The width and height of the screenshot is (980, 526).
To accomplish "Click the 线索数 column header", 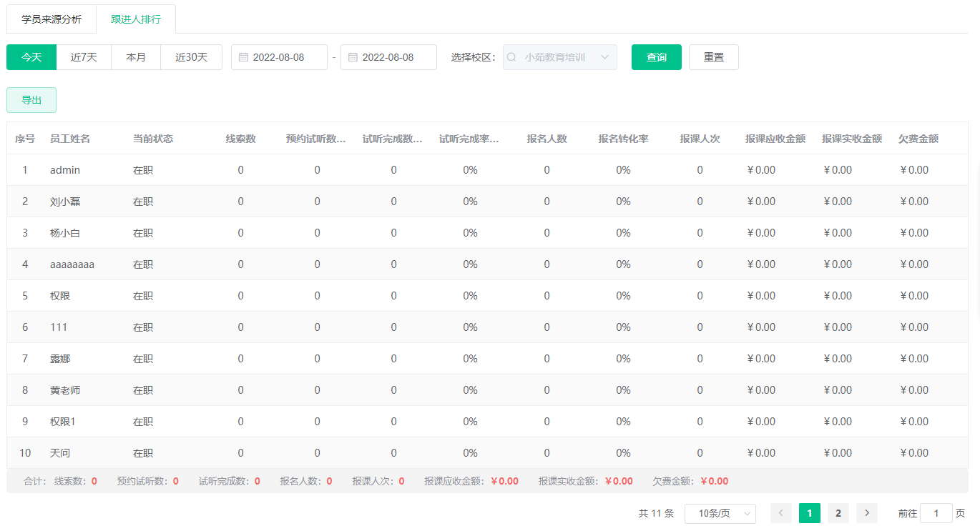I will 240,139.
